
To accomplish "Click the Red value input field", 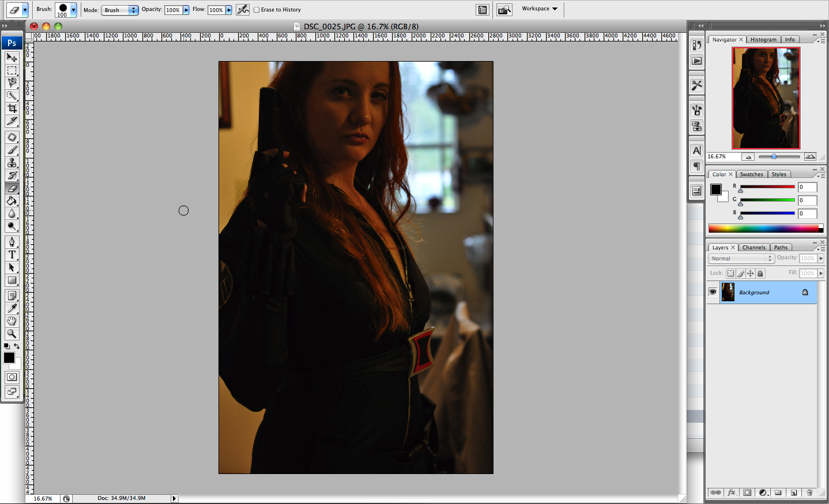I will pos(807,187).
